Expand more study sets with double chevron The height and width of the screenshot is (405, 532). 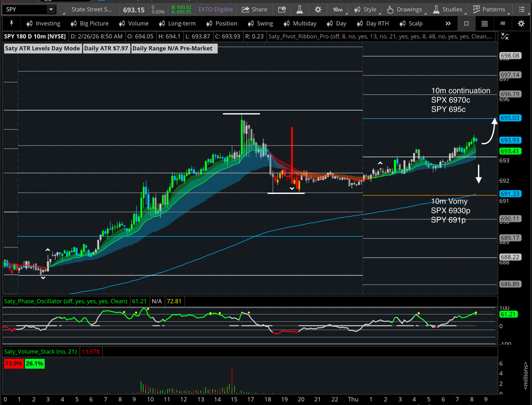pos(448,23)
